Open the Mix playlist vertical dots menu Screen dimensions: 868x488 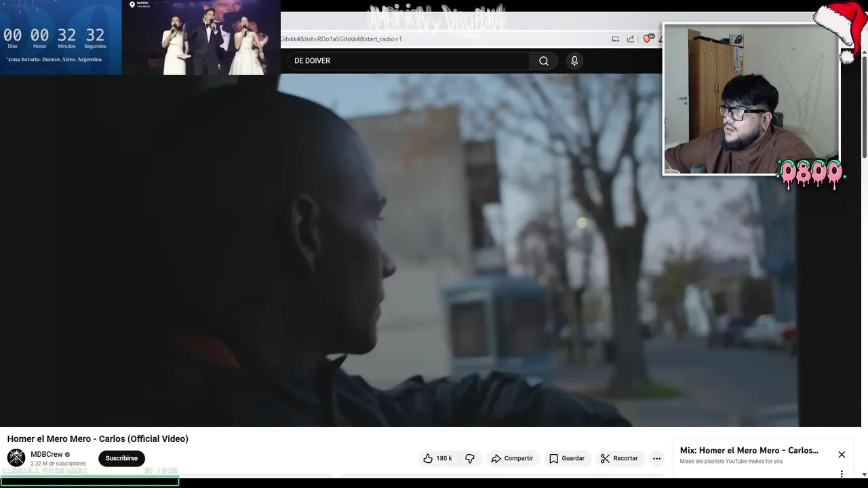tap(842, 474)
